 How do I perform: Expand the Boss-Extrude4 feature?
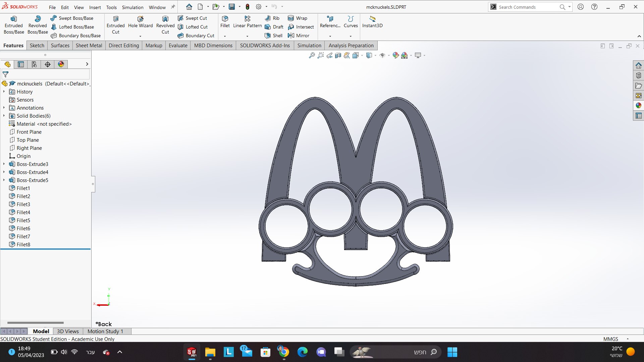point(4,172)
